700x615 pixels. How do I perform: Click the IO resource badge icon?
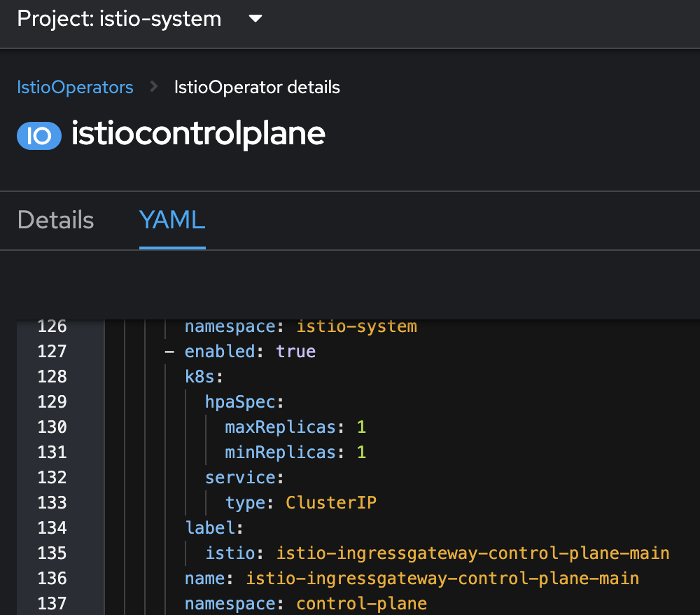[39, 136]
